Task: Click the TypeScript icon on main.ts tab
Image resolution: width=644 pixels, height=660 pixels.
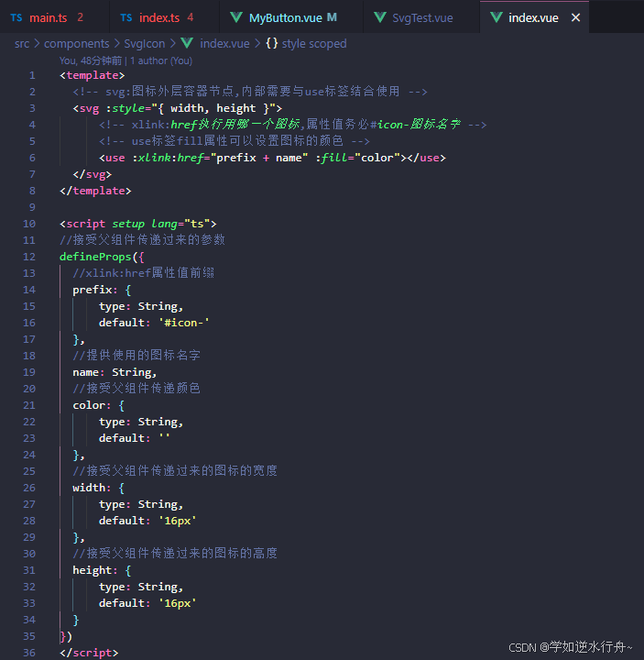Action: (16, 17)
